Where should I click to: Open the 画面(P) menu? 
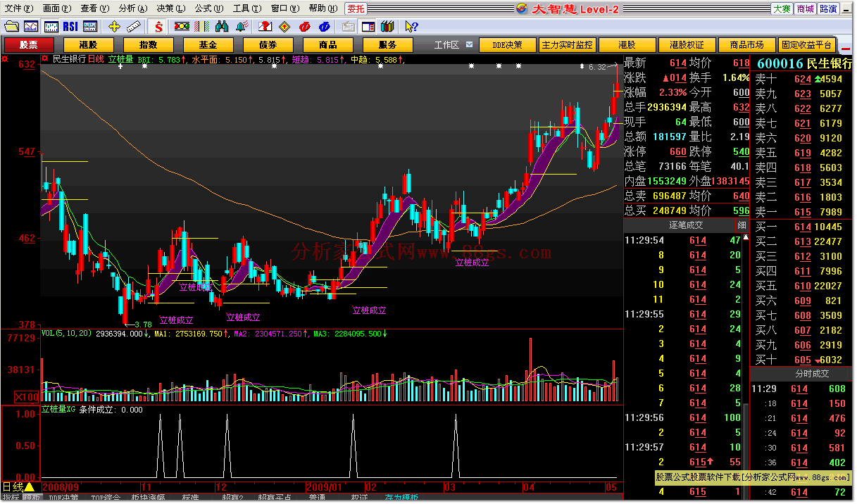coord(56,8)
